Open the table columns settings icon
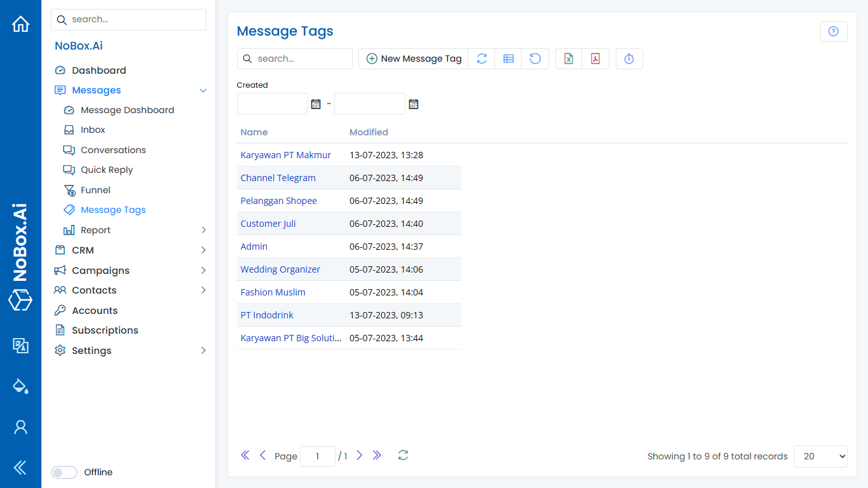Image resolution: width=868 pixels, height=488 pixels. coord(508,58)
